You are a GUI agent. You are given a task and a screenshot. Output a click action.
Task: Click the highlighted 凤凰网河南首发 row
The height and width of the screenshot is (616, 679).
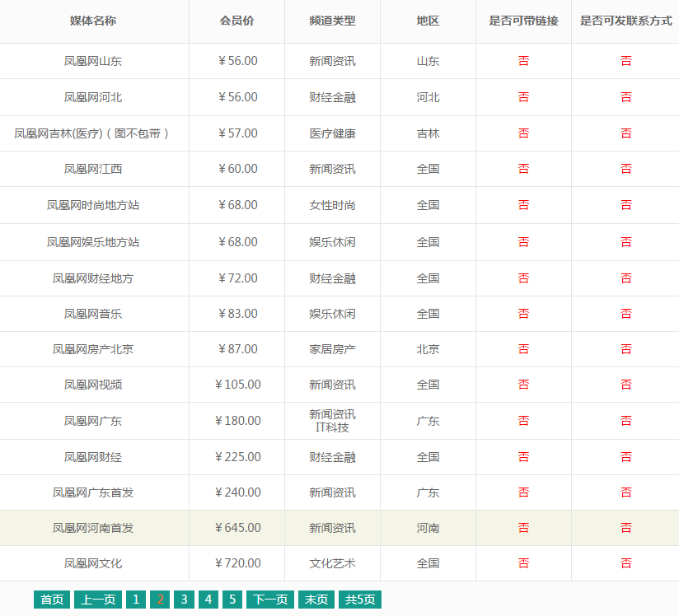click(x=91, y=528)
